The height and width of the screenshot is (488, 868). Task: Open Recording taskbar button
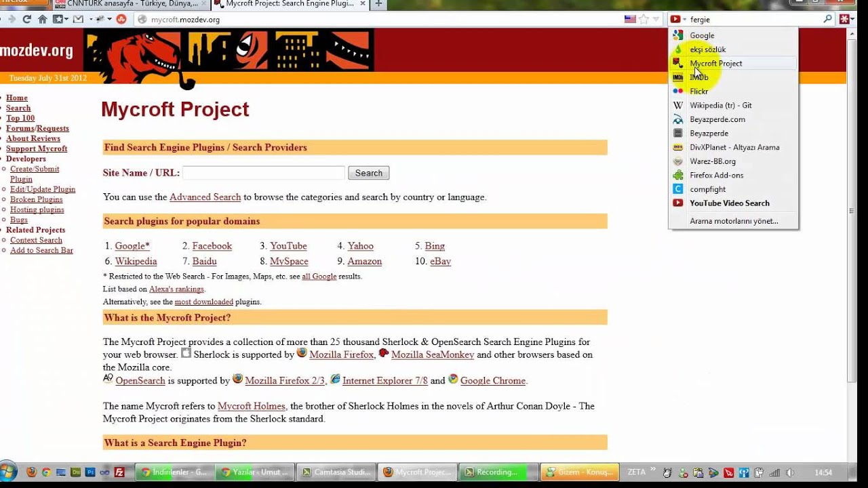point(498,472)
